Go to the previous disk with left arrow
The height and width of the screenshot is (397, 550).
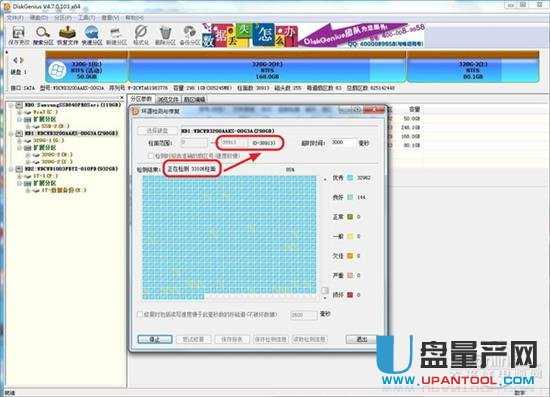tap(15, 60)
